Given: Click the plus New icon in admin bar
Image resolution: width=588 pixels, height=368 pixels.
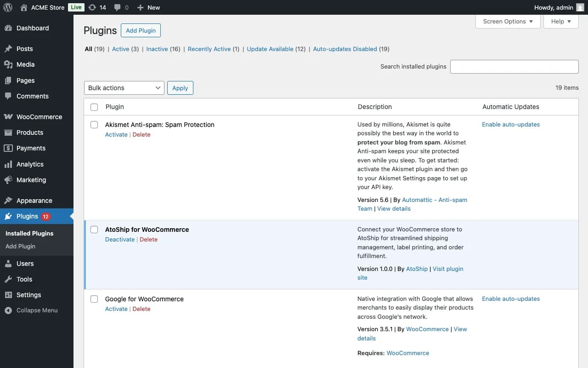Looking at the screenshot, I should [141, 7].
